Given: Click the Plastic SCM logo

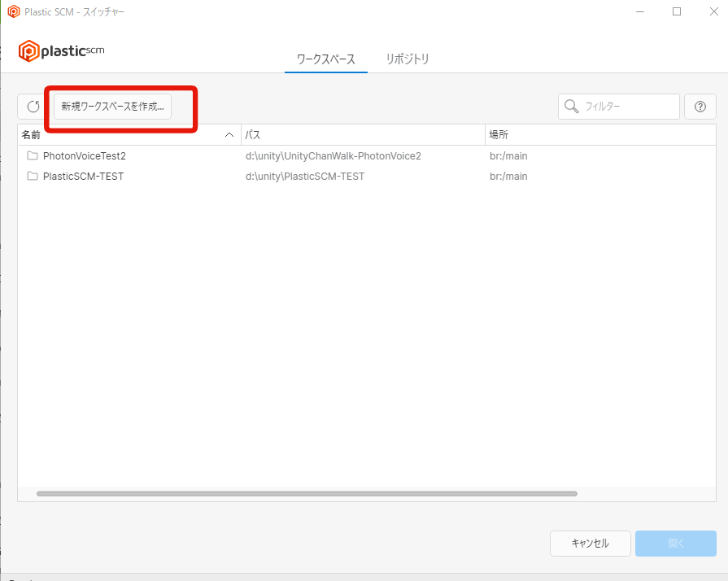Looking at the screenshot, I should (61, 50).
